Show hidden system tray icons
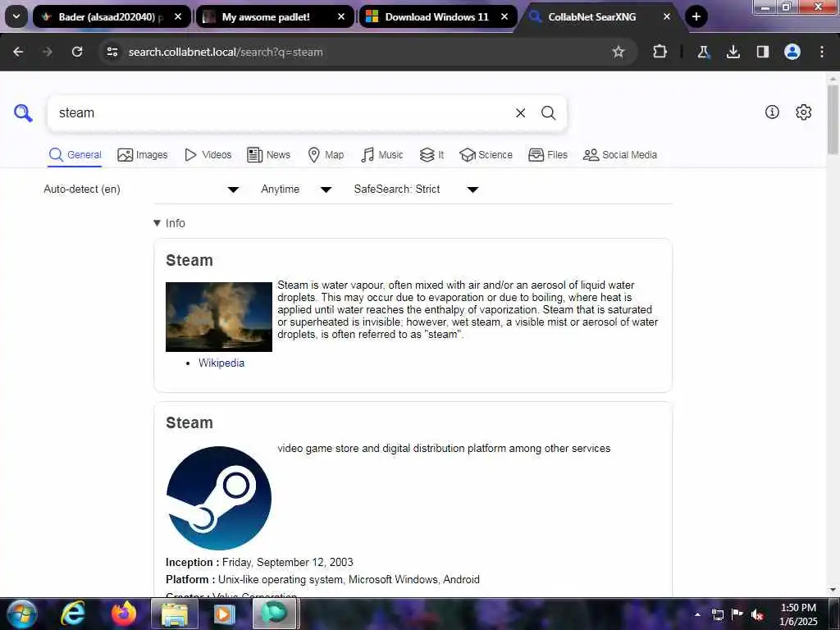Screen dimensions: 840x630 point(697,614)
